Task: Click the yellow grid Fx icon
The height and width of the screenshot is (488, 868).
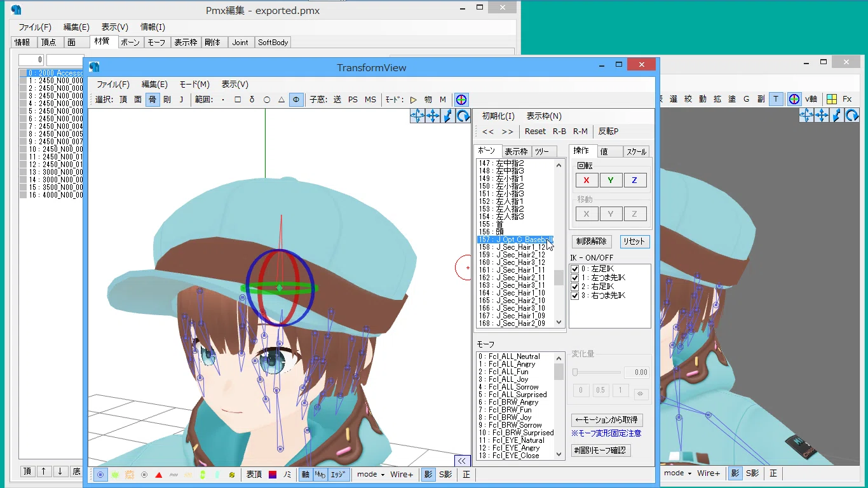Action: coord(831,99)
